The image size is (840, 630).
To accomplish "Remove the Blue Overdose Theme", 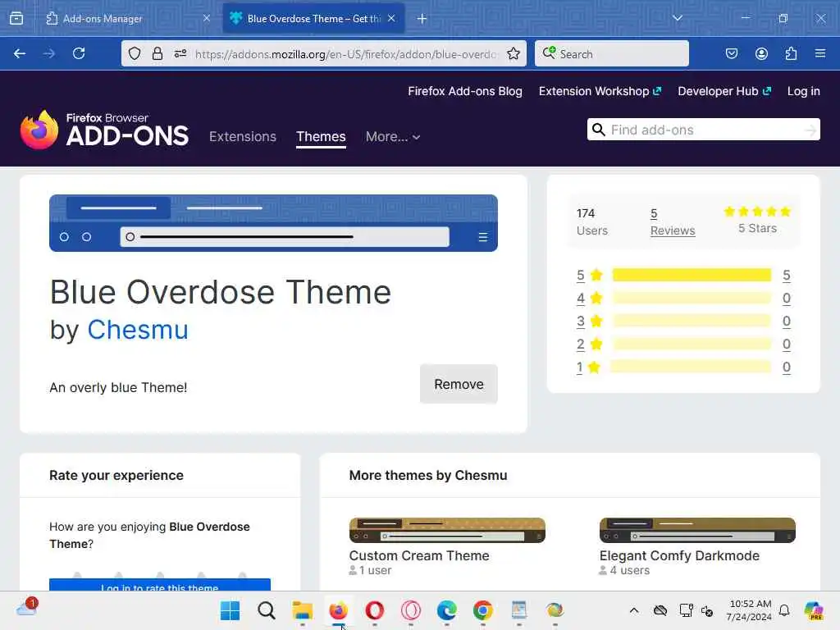I will pos(459,384).
